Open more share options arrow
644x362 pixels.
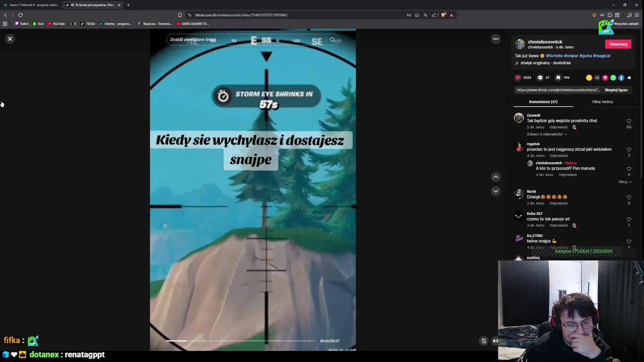629,78
